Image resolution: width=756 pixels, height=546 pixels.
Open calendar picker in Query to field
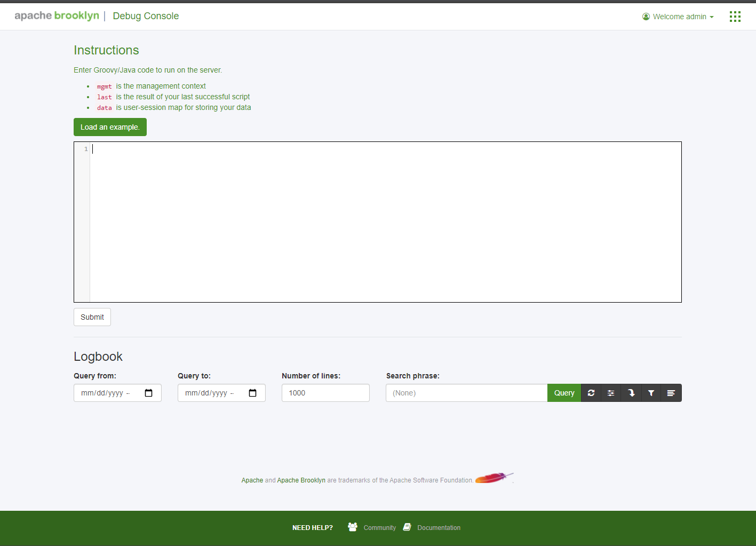click(x=253, y=393)
